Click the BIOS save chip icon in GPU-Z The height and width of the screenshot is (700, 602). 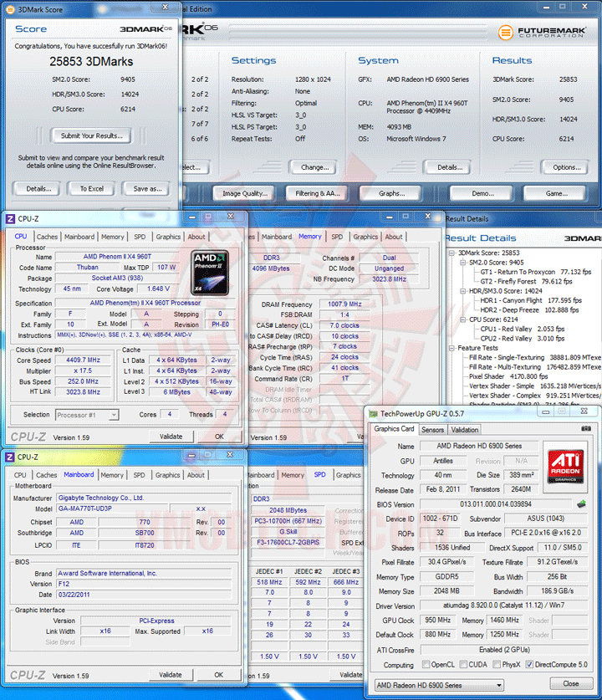(x=581, y=504)
